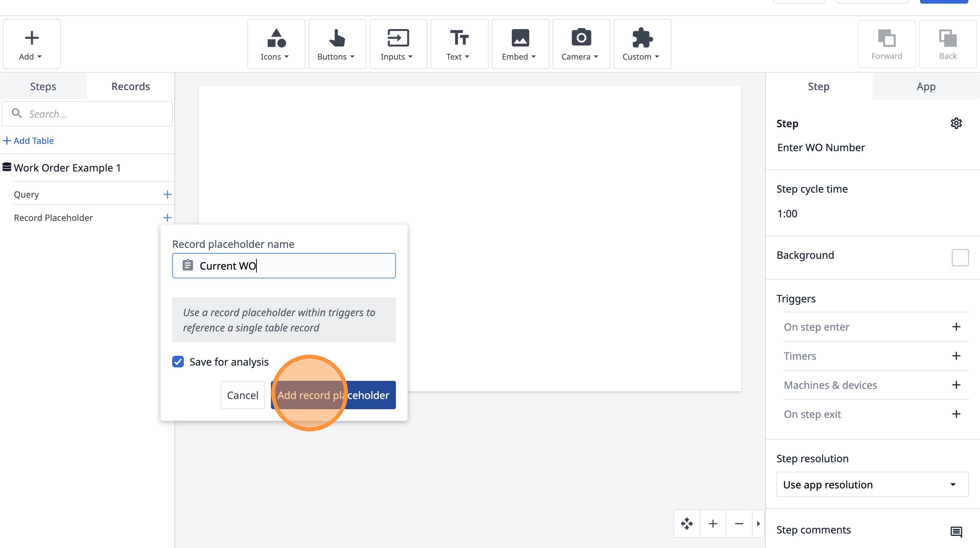The height and width of the screenshot is (548, 980).
Task: Add Machines & devices trigger
Action: (x=956, y=385)
